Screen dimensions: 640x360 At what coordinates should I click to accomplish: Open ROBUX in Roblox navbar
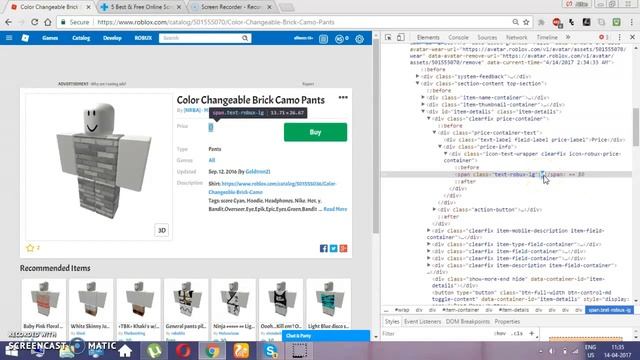click(x=143, y=38)
